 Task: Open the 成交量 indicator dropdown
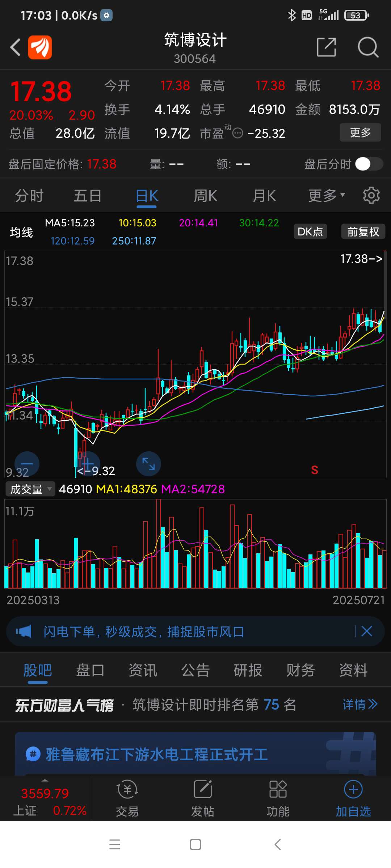(x=30, y=489)
